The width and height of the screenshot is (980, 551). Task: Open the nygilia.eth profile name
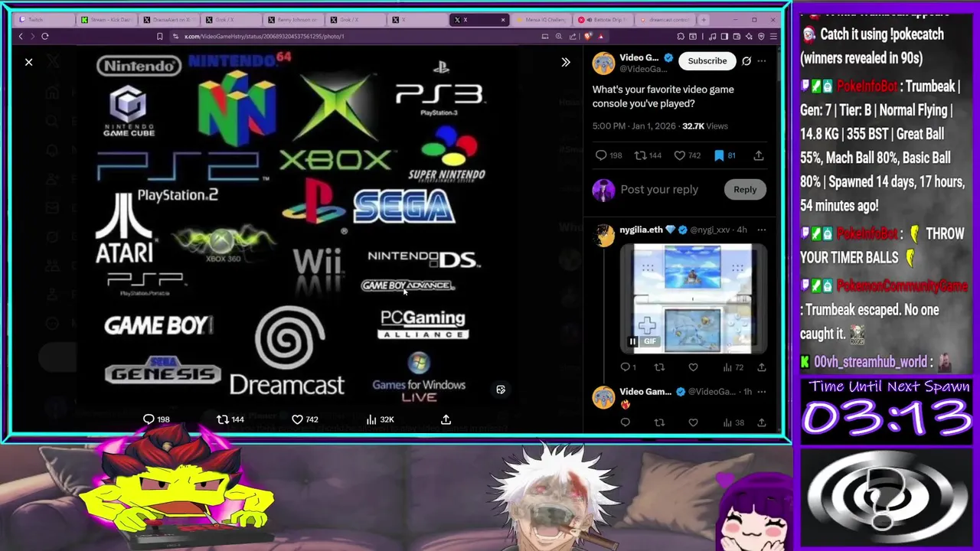click(641, 230)
